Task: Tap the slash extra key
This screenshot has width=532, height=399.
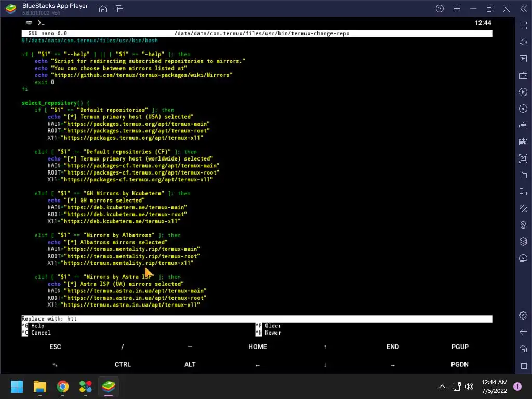Action: [123, 347]
